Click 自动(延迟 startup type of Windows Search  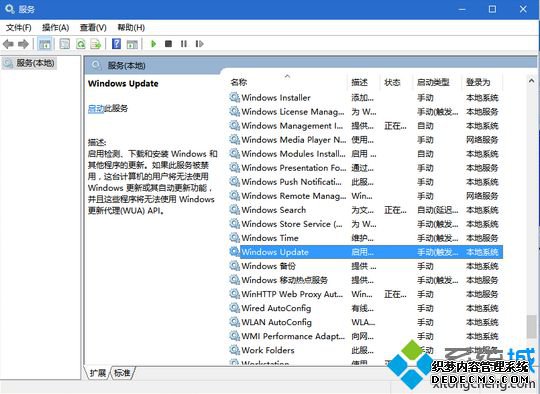(x=437, y=210)
